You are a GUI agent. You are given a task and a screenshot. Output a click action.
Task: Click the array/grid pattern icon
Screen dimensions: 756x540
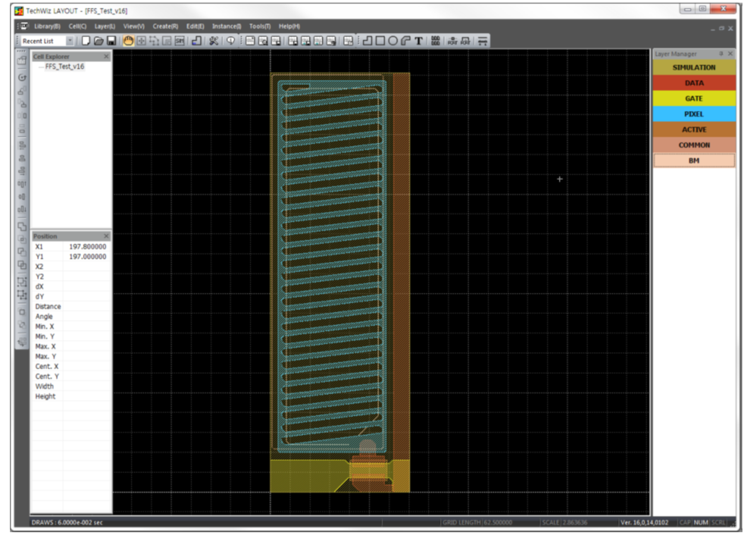click(435, 41)
